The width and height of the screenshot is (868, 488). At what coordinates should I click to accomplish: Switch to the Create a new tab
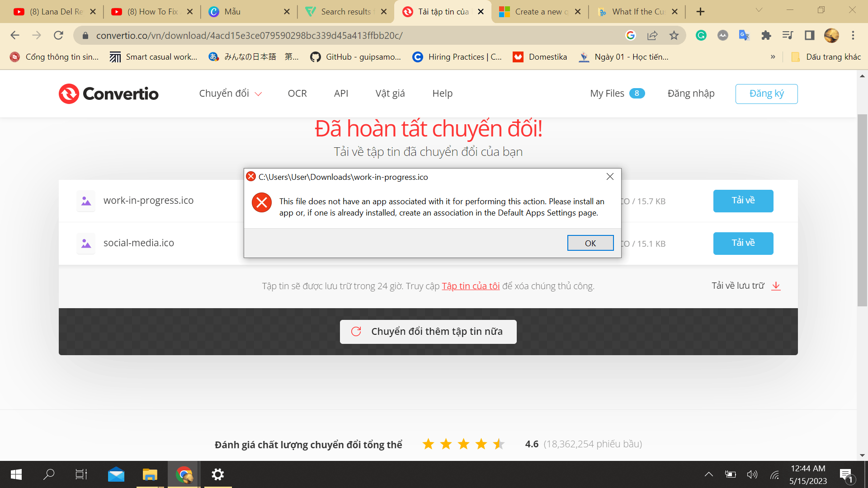[x=540, y=12]
